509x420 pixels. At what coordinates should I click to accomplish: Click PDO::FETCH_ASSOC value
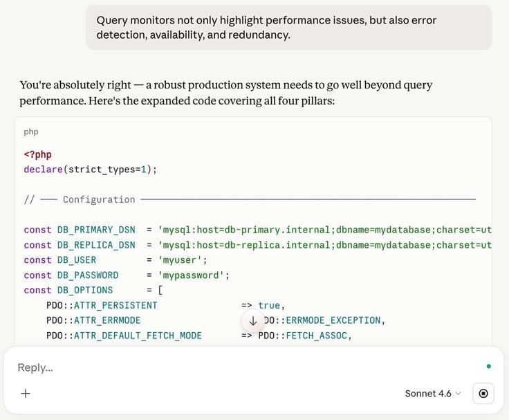coord(302,336)
